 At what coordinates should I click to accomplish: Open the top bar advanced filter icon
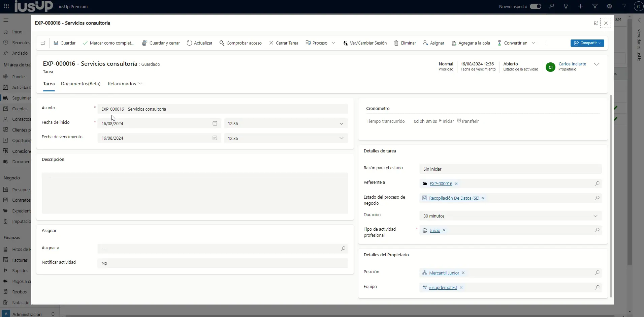click(x=595, y=6)
